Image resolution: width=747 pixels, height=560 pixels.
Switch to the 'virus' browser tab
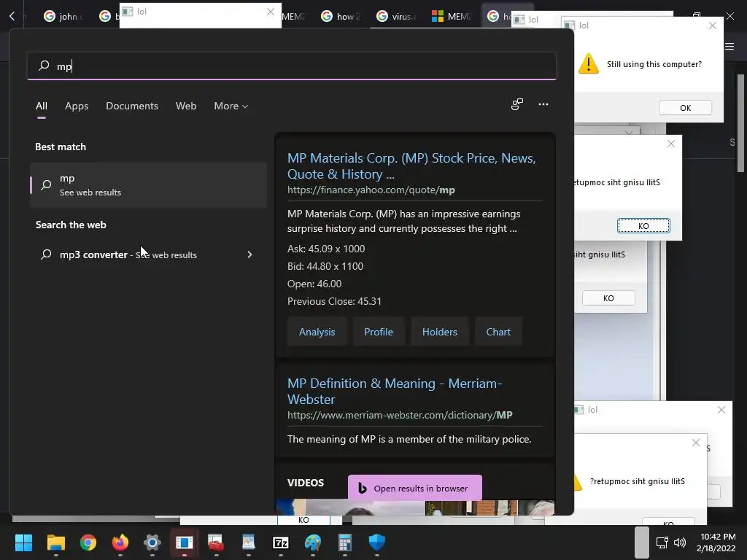coord(397,16)
